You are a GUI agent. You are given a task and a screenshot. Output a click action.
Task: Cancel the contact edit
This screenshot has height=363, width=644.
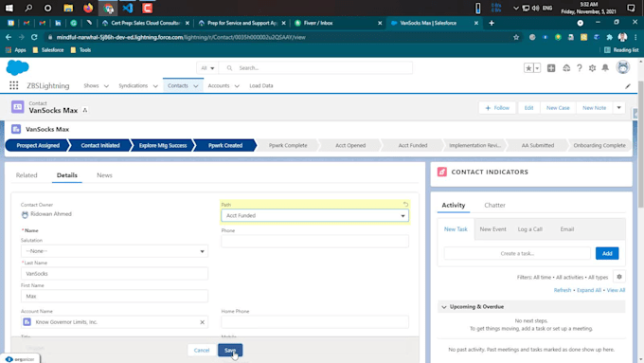tap(202, 351)
